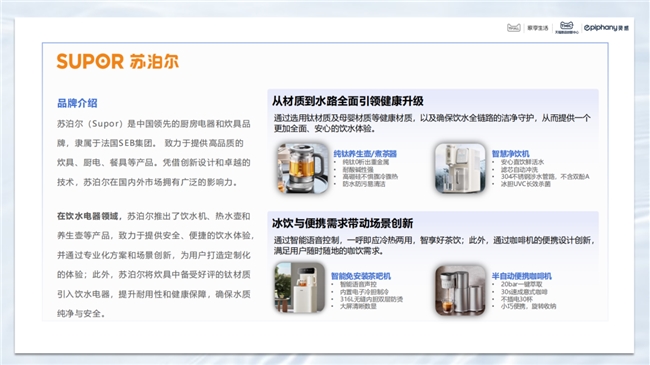Select the portable coffee machine product image
650x365 pixels.
460,290
